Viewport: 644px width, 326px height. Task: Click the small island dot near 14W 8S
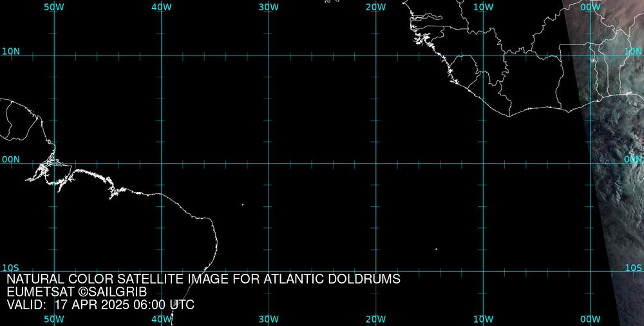[x=436, y=249]
